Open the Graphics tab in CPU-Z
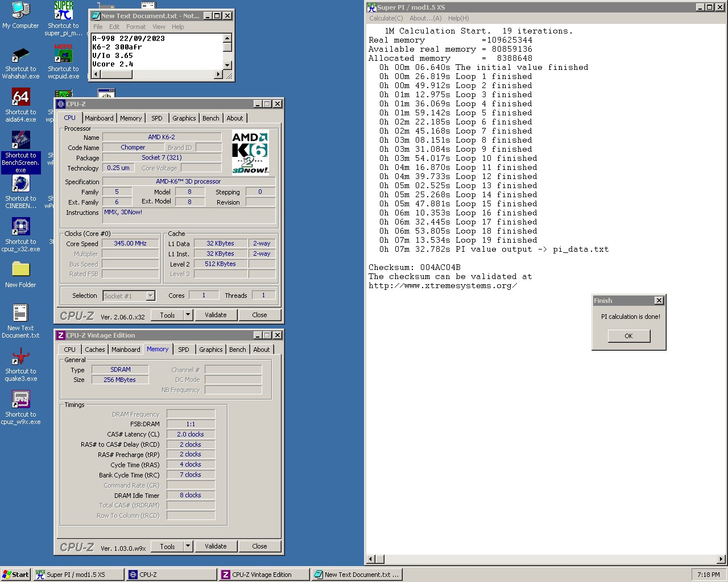728x582 pixels. click(x=184, y=118)
